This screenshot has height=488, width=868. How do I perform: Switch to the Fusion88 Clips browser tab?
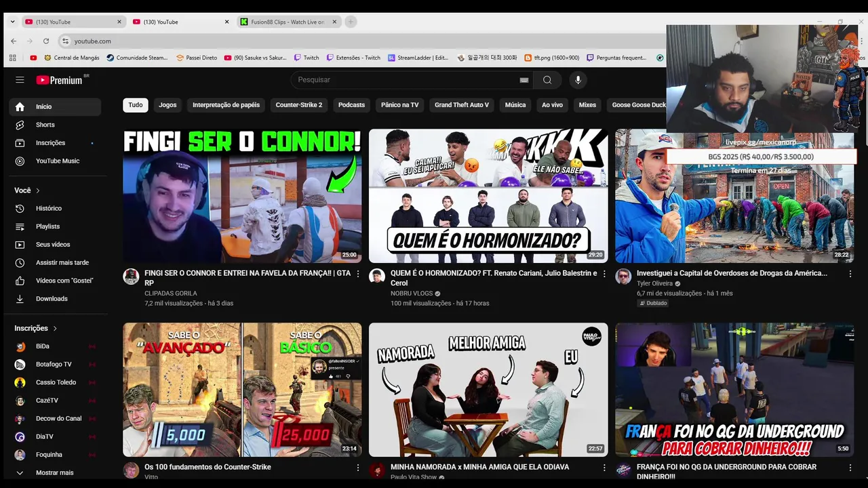(x=288, y=22)
